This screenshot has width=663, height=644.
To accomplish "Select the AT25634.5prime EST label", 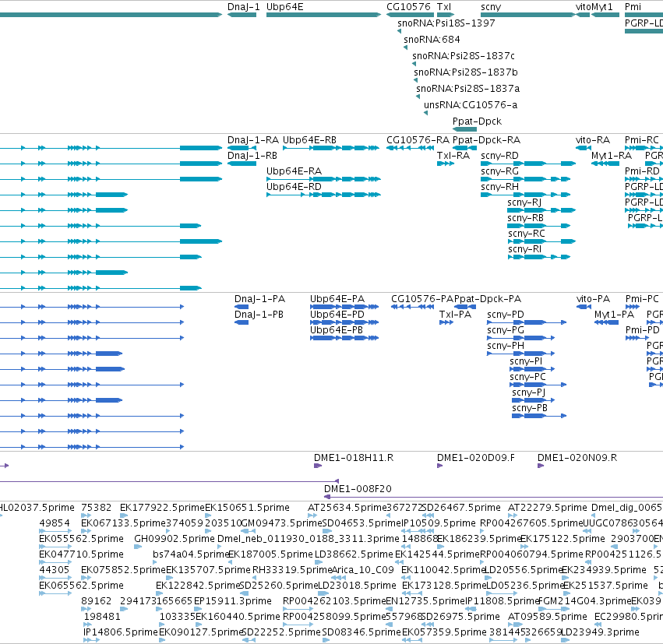I will pyautogui.click(x=347, y=508).
